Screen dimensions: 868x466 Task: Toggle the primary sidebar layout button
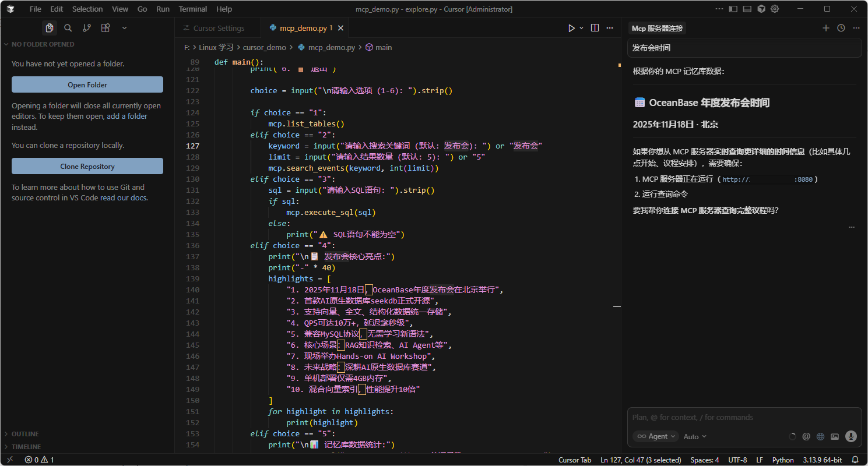[733, 9]
